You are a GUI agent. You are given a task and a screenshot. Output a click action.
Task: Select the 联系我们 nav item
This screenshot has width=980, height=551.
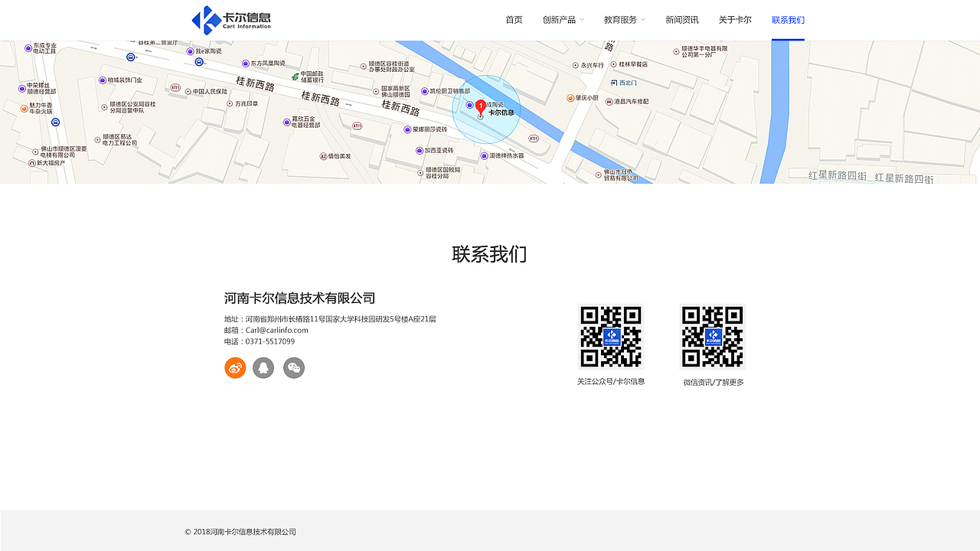(788, 20)
